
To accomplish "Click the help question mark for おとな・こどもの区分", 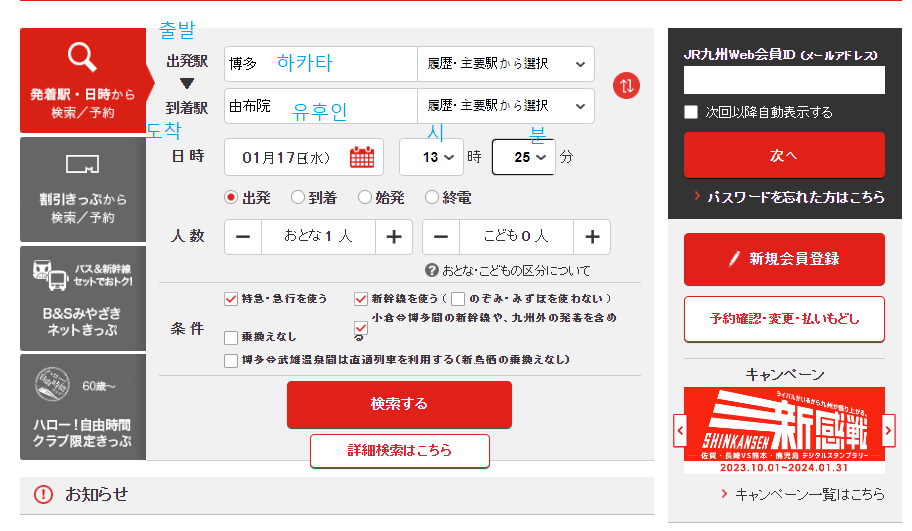I will [x=432, y=270].
